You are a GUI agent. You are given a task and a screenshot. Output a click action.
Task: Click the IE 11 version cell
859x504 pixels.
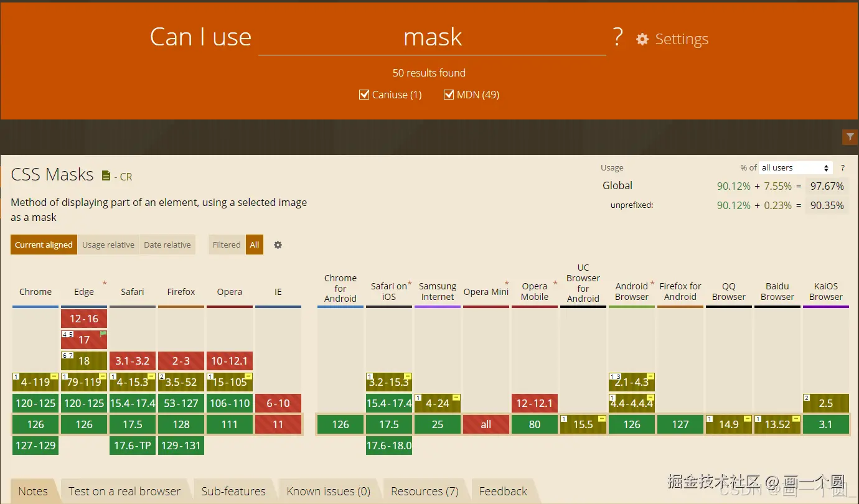pos(278,424)
